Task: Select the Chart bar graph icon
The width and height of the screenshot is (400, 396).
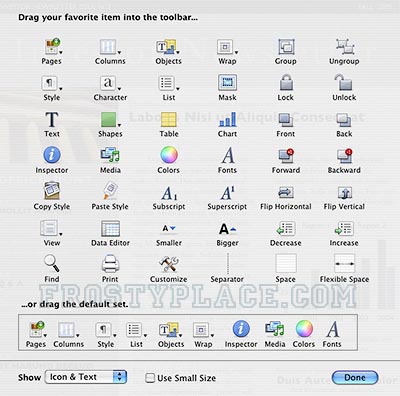Action: (x=227, y=120)
